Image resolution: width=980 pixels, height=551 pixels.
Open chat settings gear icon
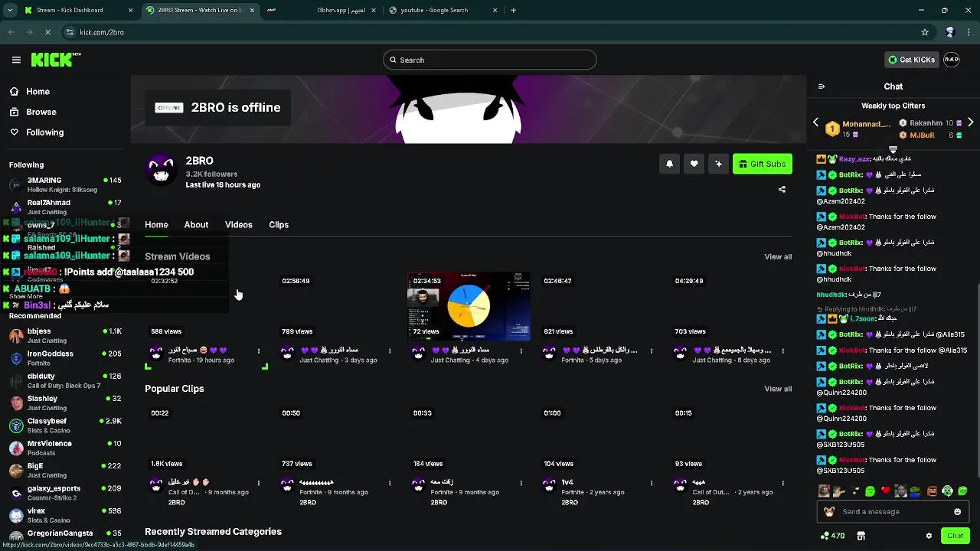[x=929, y=536]
